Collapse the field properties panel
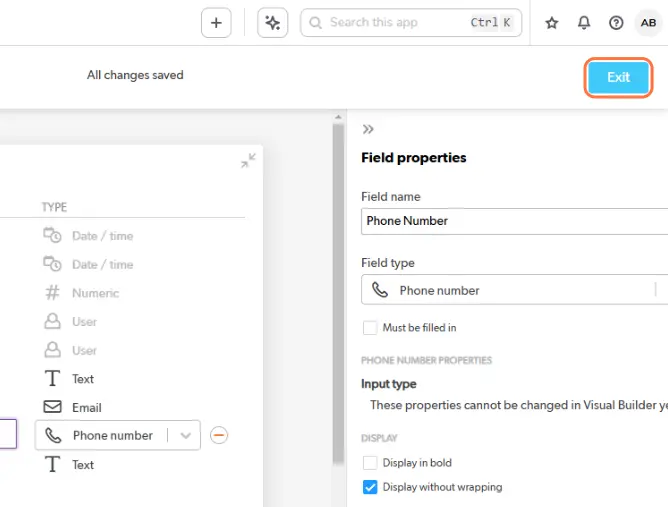Screen dimensions: 668x507 pyautogui.click(x=368, y=129)
